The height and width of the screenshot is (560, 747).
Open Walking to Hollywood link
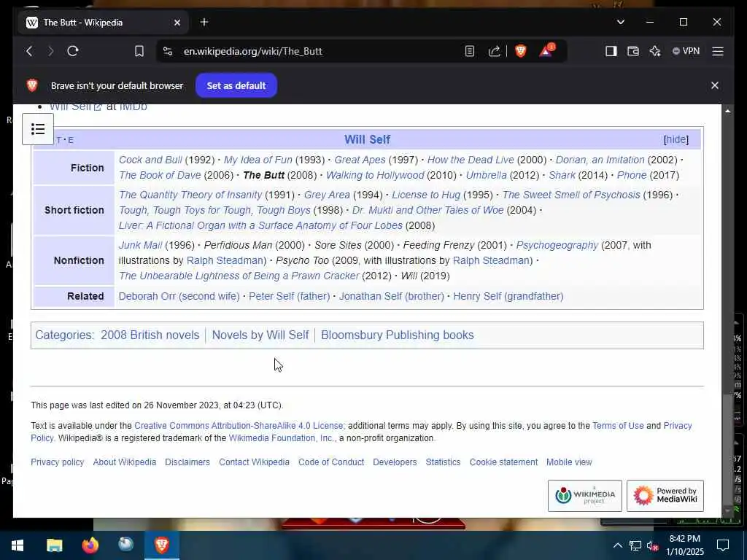(x=375, y=175)
